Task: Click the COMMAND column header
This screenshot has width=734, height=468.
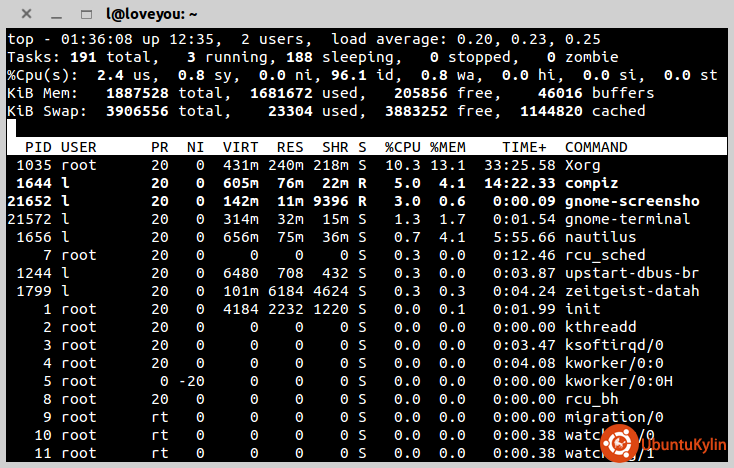Action: [595, 147]
